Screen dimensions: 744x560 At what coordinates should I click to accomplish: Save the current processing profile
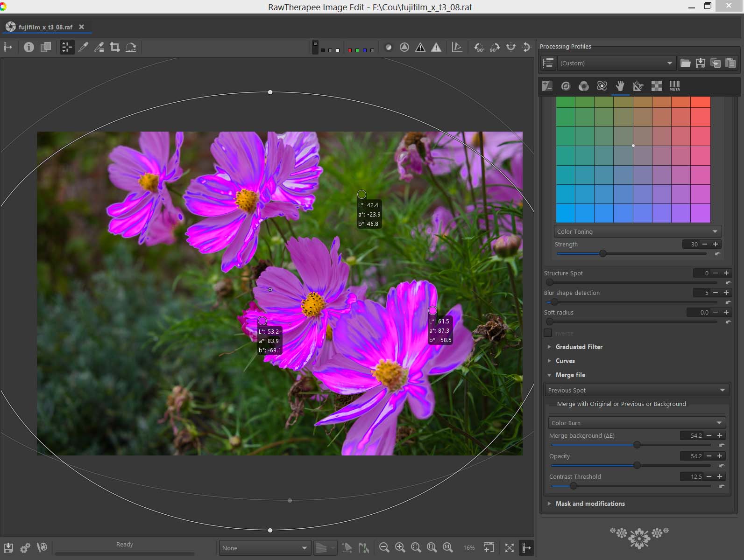[700, 63]
